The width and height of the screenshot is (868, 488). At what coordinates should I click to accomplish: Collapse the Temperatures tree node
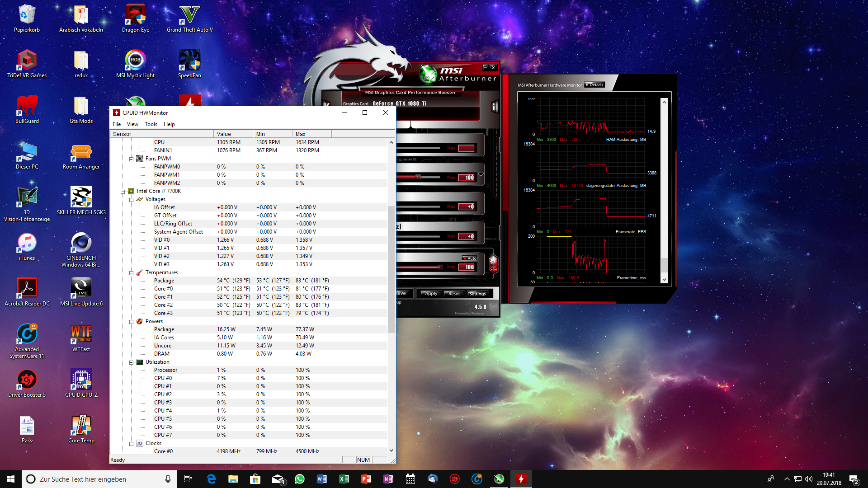132,273
